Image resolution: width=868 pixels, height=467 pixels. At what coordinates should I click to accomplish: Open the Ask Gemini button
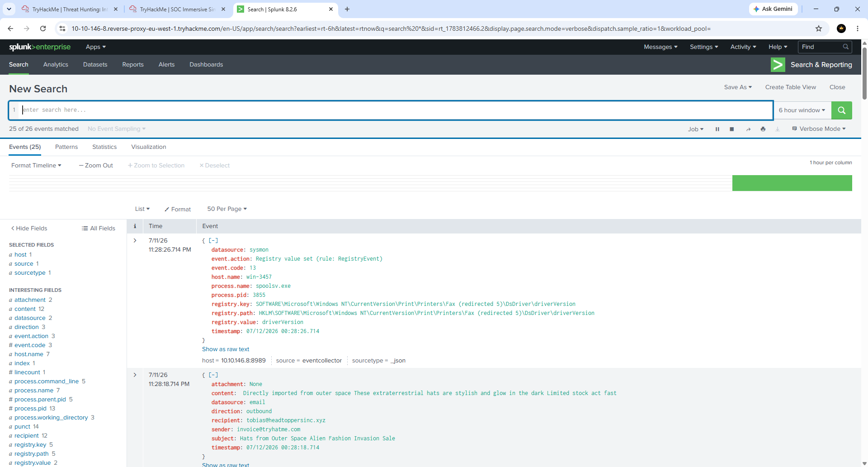coord(773,9)
